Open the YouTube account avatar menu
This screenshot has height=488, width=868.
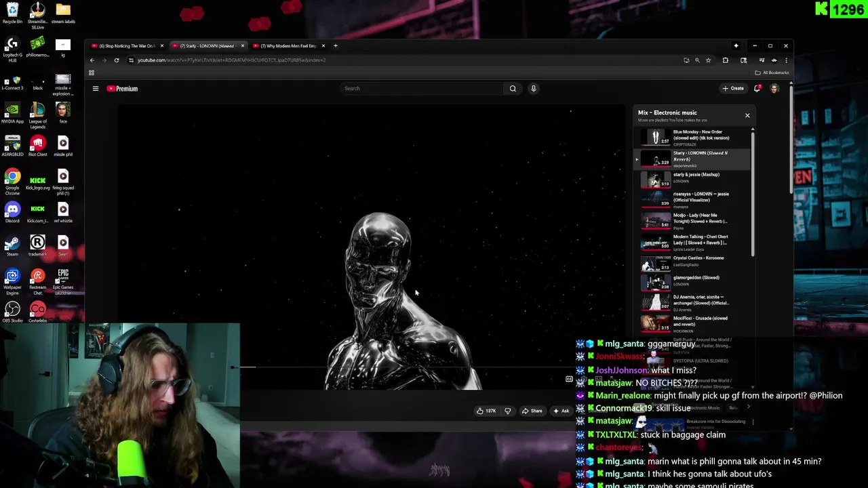tap(774, 88)
